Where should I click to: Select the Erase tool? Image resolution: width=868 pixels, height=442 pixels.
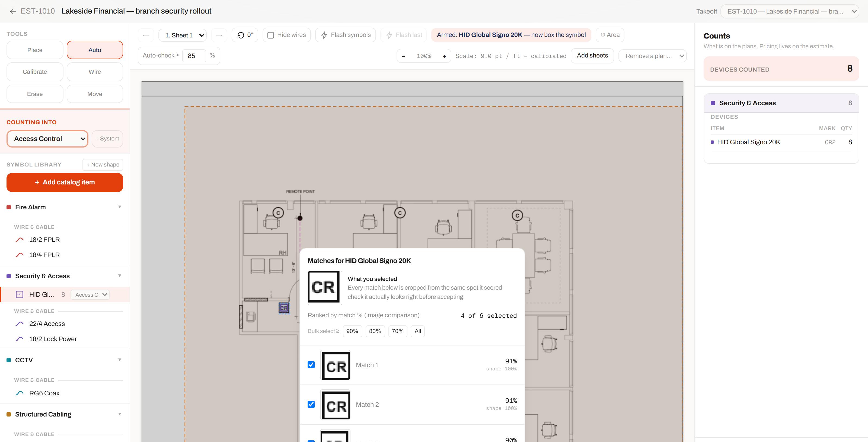[x=35, y=94]
